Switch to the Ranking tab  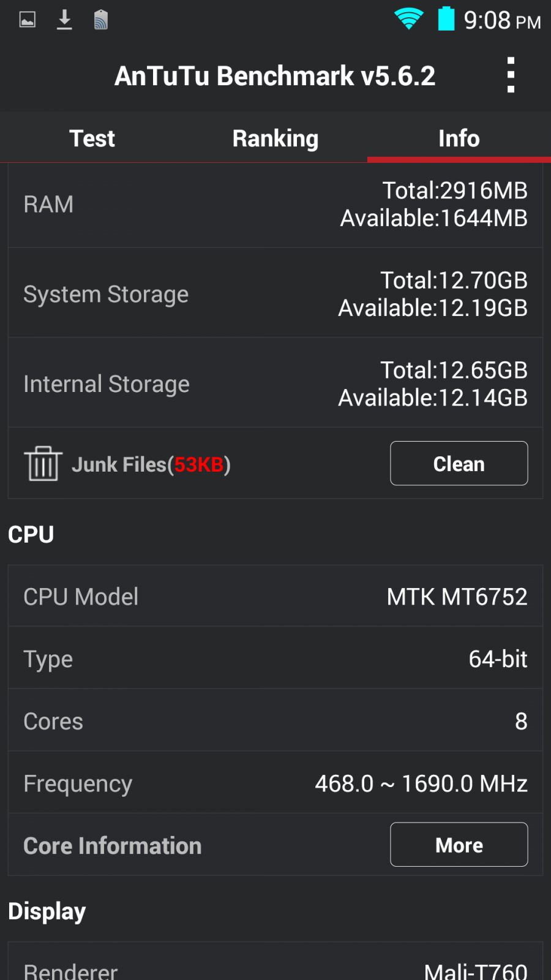point(275,138)
